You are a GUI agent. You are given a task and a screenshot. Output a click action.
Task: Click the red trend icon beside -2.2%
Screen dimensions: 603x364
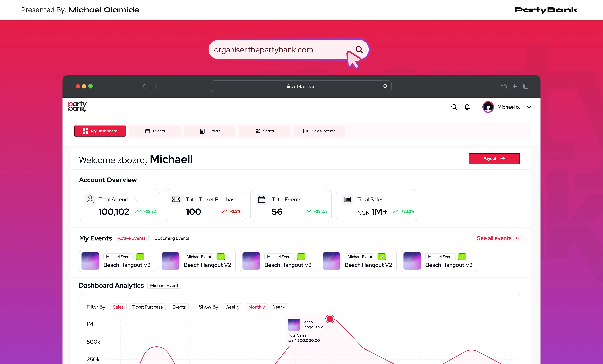click(x=225, y=211)
